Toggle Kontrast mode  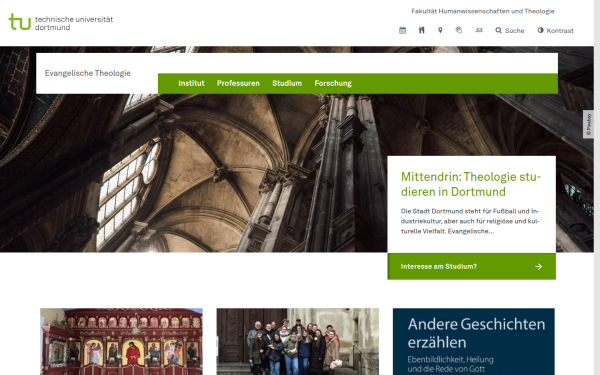click(x=555, y=30)
